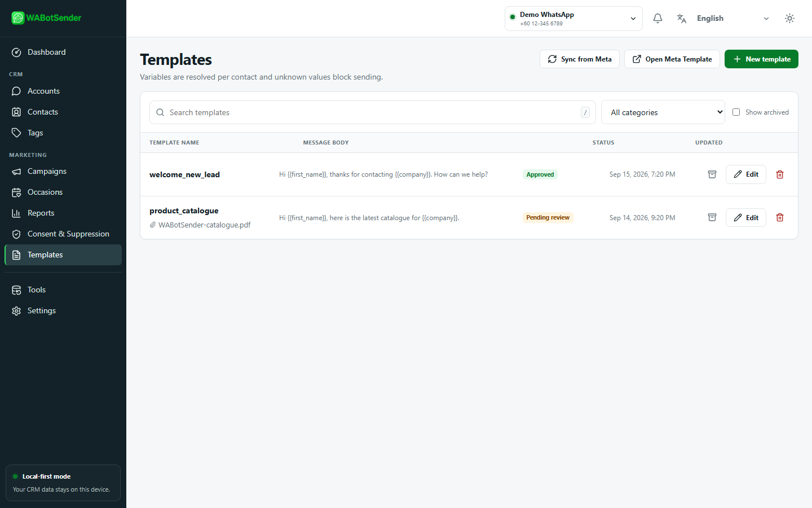812x508 pixels.
Task: Click the product_catalogue message body text
Action: (369, 217)
